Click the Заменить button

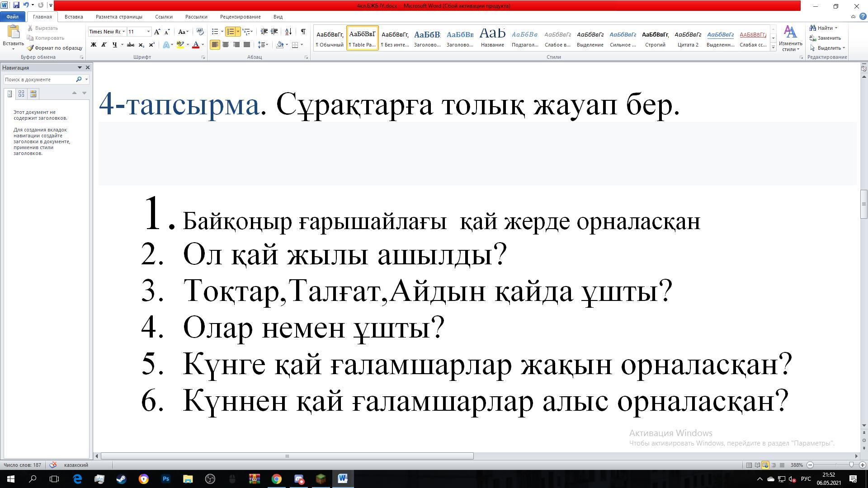coord(825,38)
